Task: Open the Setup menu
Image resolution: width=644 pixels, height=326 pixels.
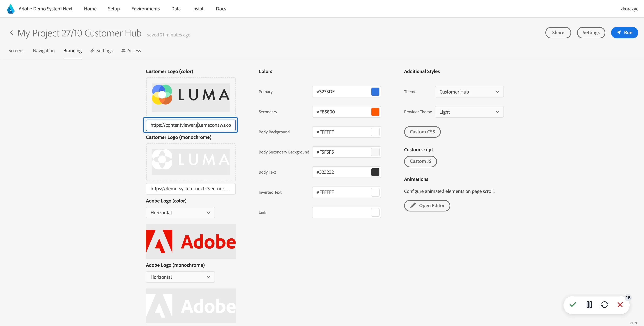Action: pos(114,9)
